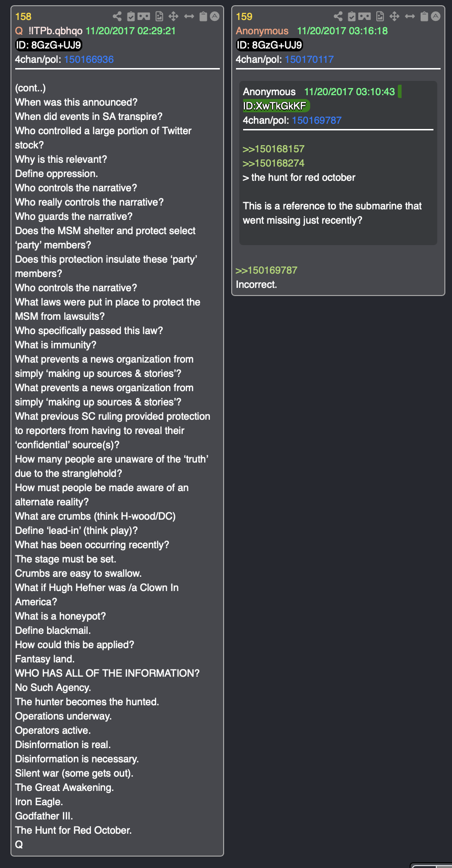Toggle horizontal width arrows on post 159

tap(410, 17)
